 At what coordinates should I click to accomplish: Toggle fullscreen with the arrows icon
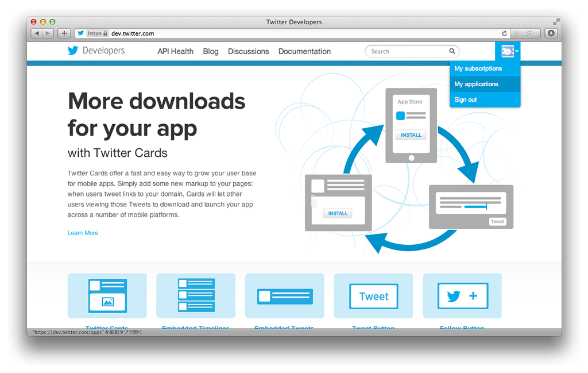click(556, 22)
